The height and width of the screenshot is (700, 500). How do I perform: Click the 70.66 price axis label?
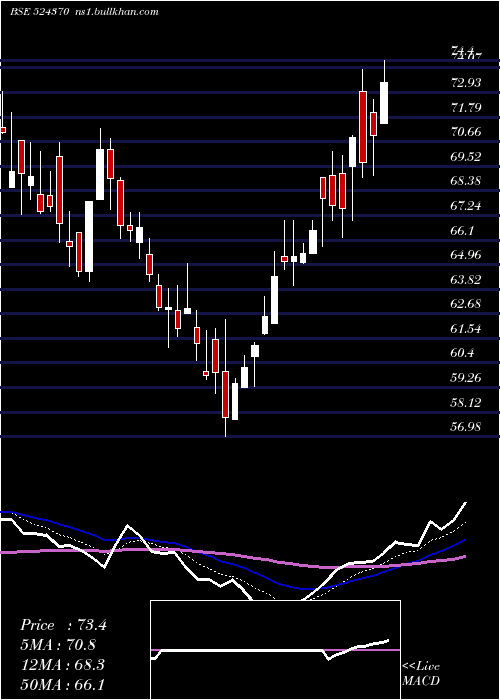pos(467,132)
